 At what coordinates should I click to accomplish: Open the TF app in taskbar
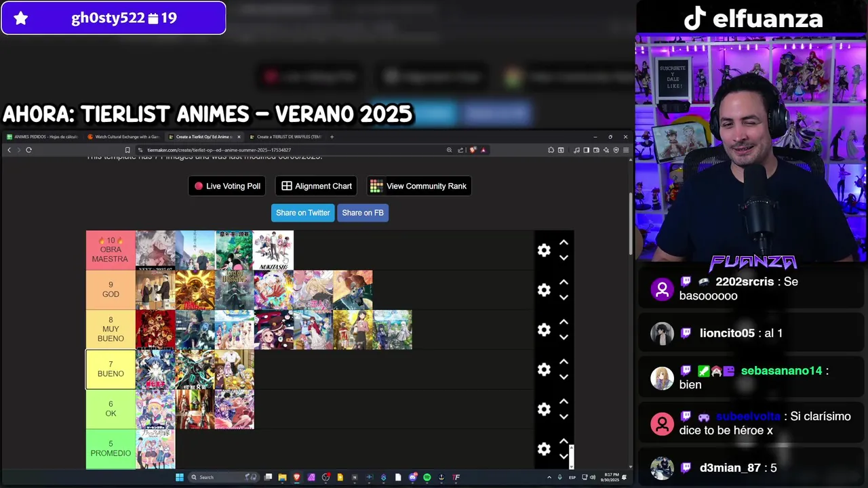[456, 477]
